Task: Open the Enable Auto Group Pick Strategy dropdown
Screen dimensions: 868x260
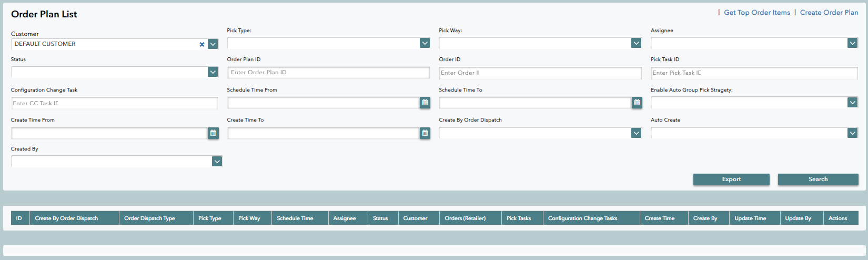Action: (853, 103)
